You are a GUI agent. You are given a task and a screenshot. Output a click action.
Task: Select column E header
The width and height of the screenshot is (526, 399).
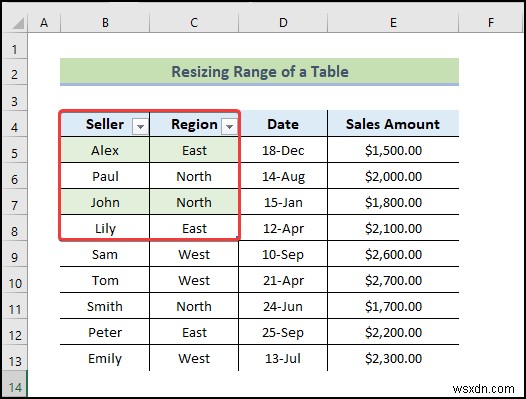[x=393, y=23]
